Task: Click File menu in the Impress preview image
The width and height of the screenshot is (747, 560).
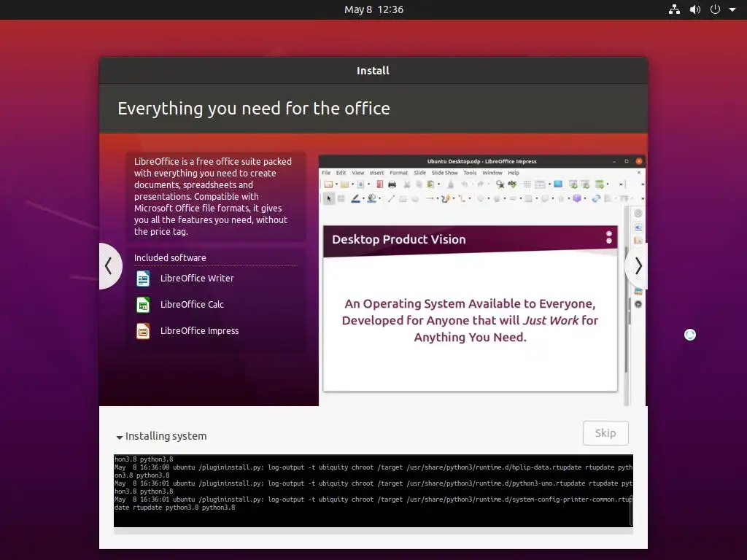Action: coord(326,173)
